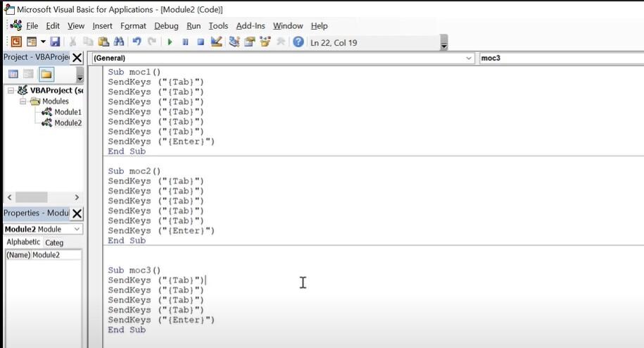This screenshot has height=348, width=644.
Task: Open the Tools menu
Action: pos(218,26)
